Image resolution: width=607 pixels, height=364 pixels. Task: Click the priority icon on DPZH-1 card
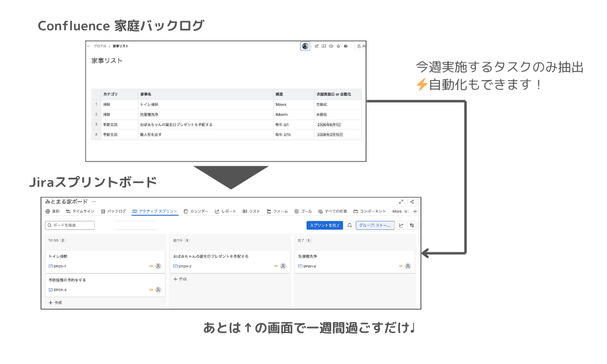(151, 266)
